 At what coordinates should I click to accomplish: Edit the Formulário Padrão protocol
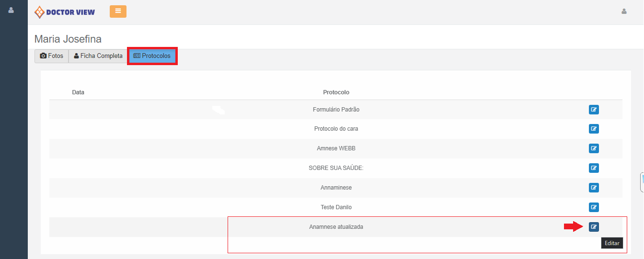pyautogui.click(x=594, y=110)
